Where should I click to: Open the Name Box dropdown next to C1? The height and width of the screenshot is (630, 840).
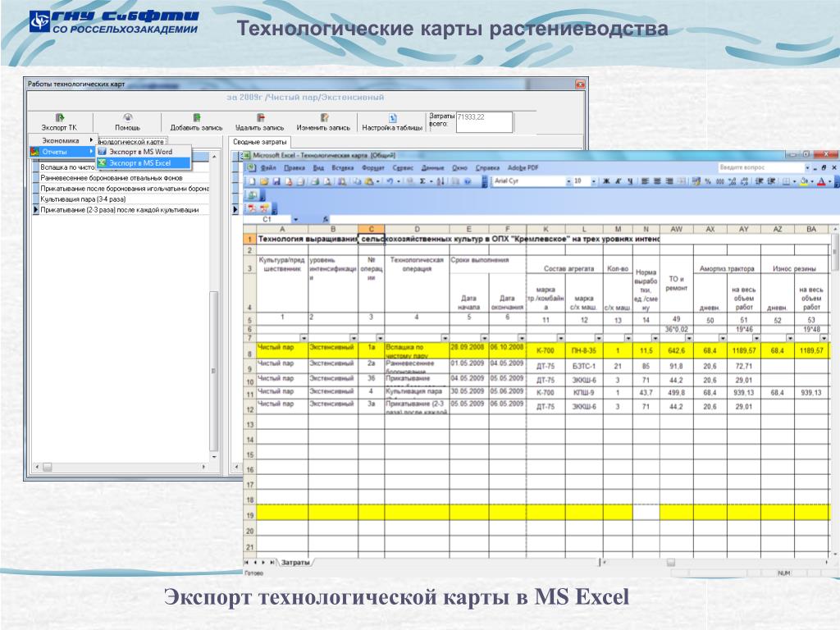(x=295, y=219)
